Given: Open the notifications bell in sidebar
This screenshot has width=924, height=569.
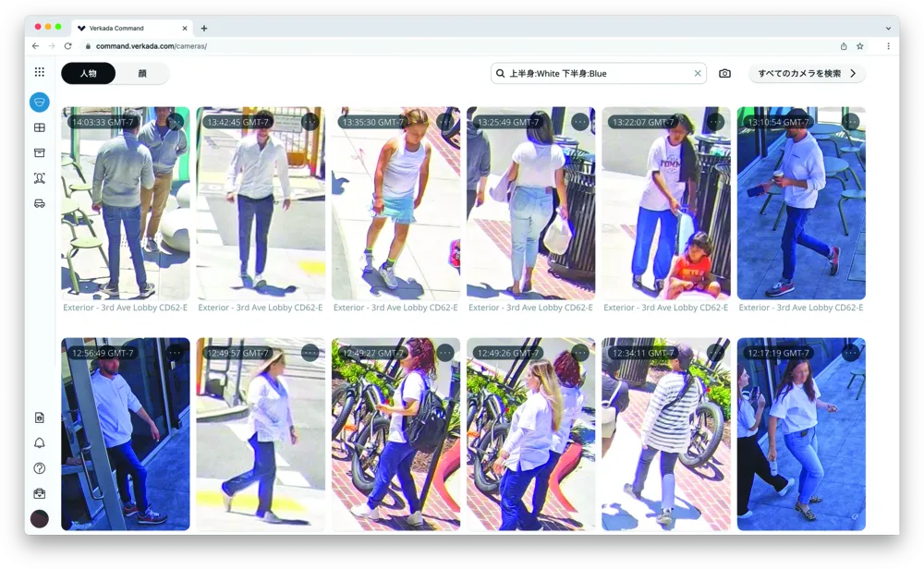Looking at the screenshot, I should click(x=39, y=443).
